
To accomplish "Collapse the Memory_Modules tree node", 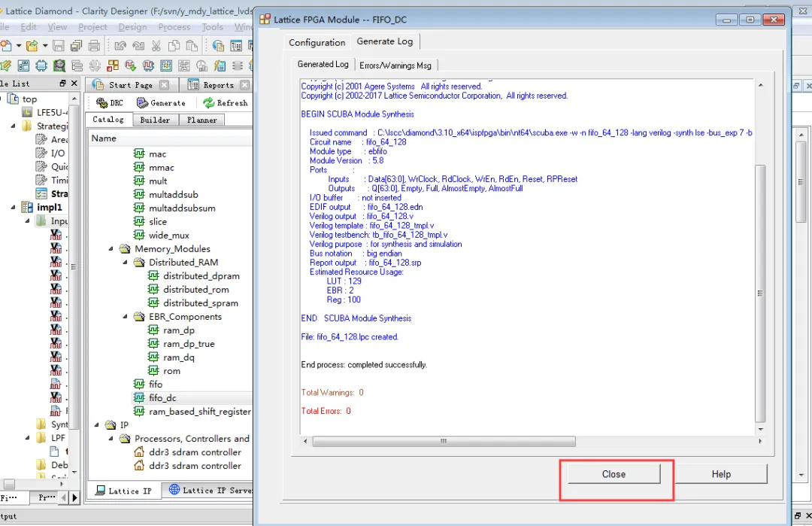I will tap(111, 249).
